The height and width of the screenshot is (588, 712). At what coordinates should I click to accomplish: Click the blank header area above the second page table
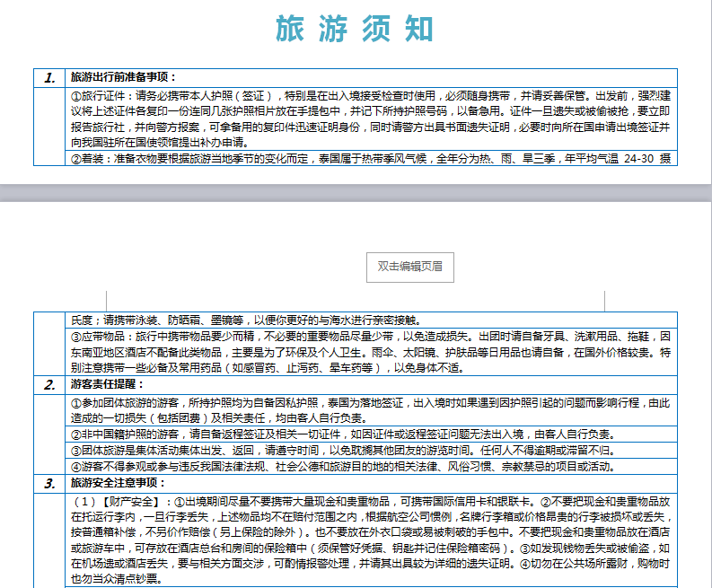[224, 269]
